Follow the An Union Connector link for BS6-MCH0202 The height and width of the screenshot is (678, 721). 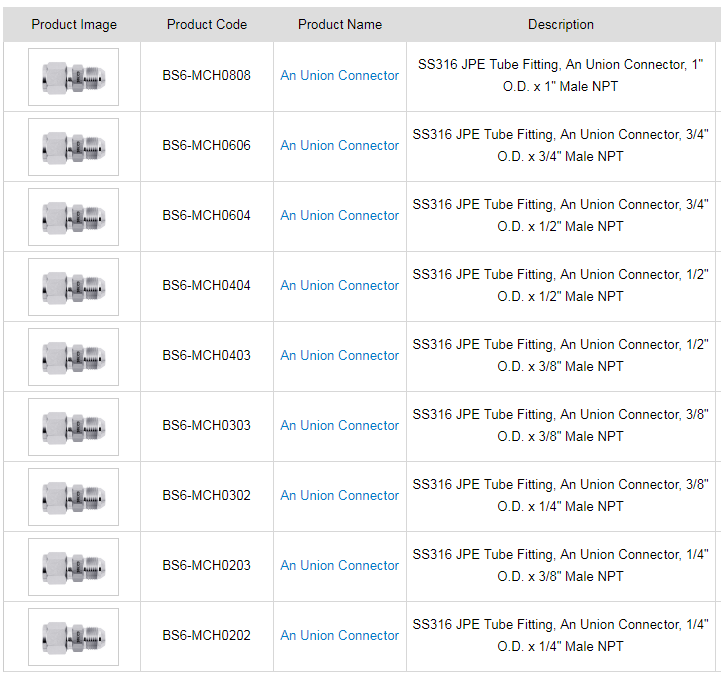tap(339, 636)
